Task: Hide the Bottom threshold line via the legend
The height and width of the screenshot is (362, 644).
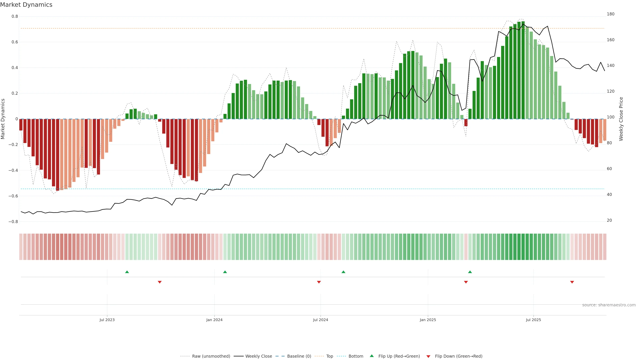Action: pyautogui.click(x=356, y=356)
